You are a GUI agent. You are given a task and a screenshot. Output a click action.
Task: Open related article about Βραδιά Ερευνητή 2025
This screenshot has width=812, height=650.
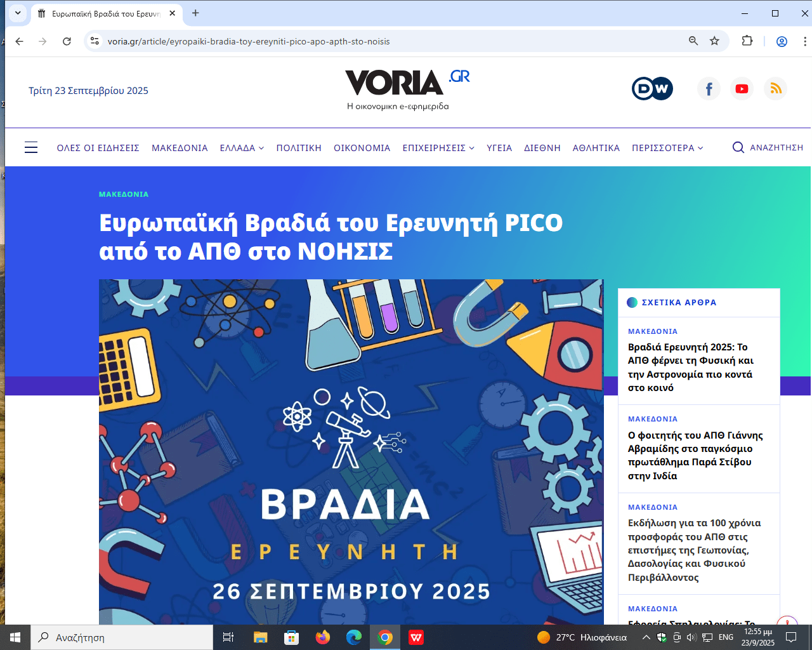(x=690, y=368)
